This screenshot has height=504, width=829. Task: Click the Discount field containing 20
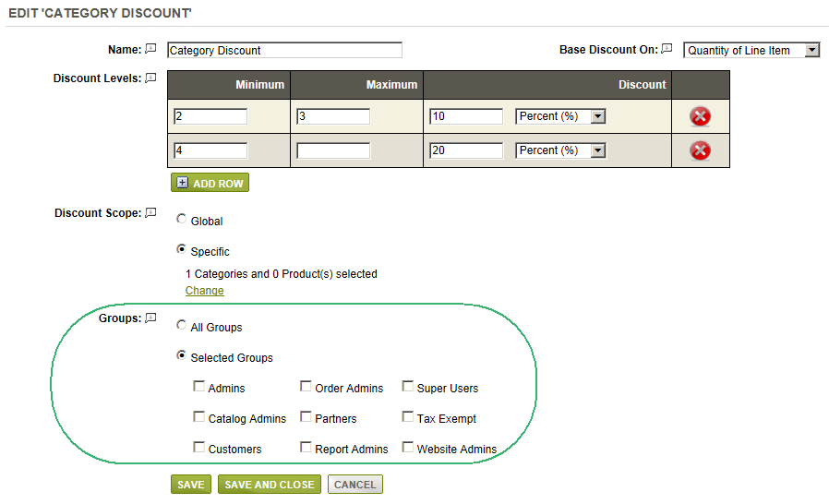pos(466,150)
